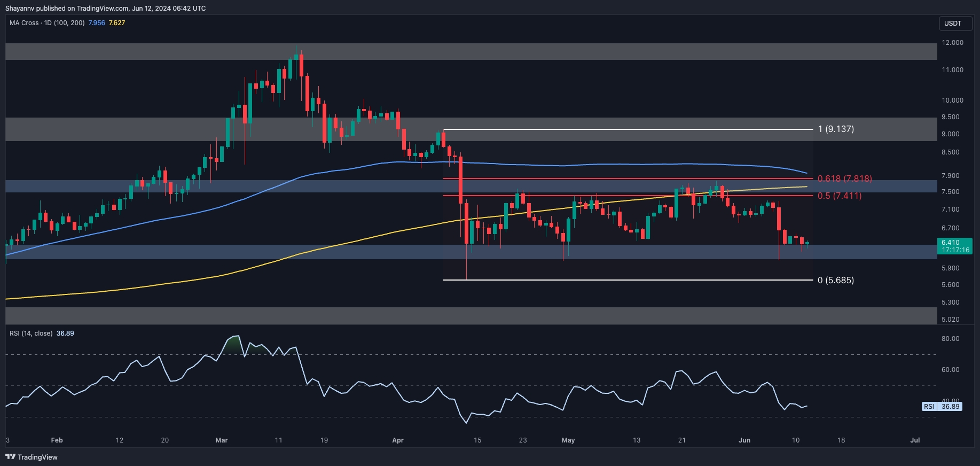The height and width of the screenshot is (466, 980).
Task: Click the 11.000 price axis label
Action: pyautogui.click(x=952, y=70)
